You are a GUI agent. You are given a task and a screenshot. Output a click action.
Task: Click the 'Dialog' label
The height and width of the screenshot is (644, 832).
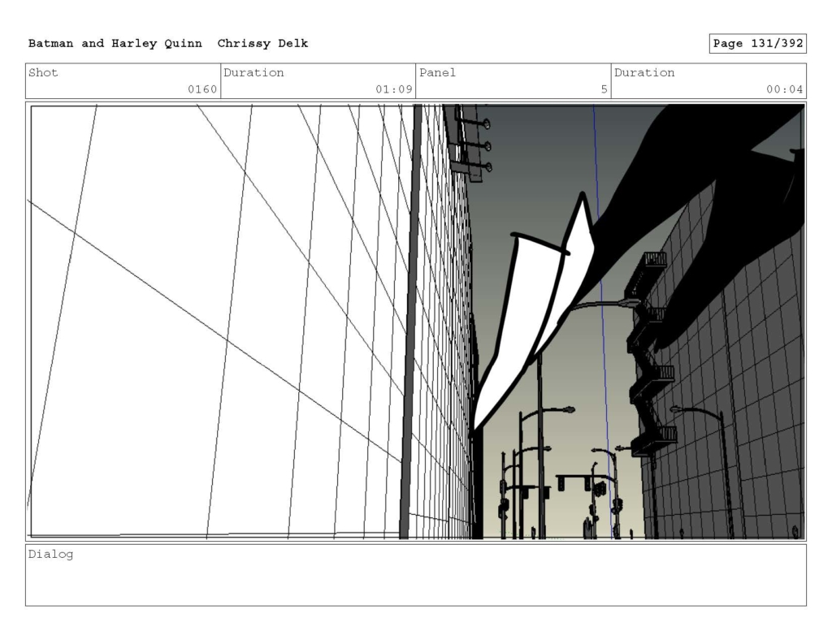[51, 555]
